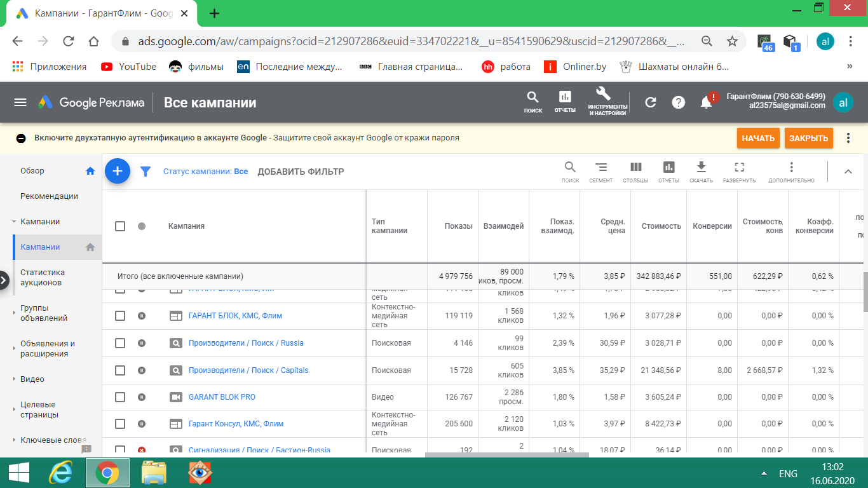This screenshot has width=868, height=488.
Task: Click Статус кампании: Все filter
Action: [x=205, y=172]
